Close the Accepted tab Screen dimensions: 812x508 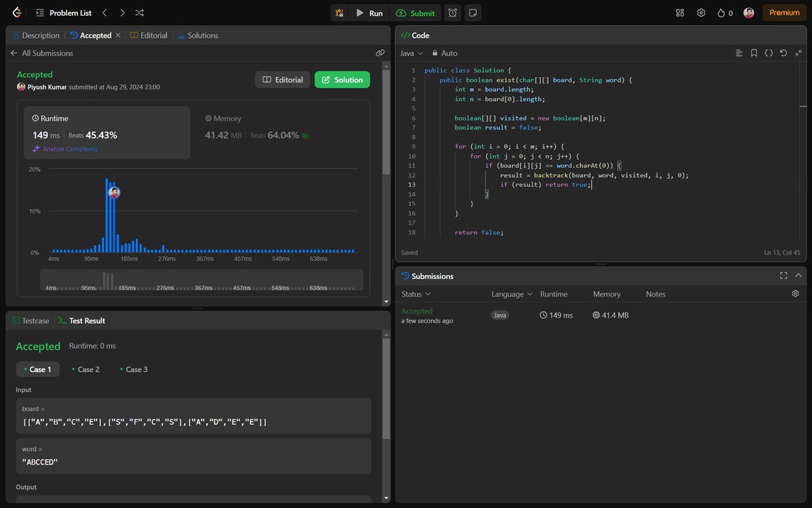(x=118, y=35)
